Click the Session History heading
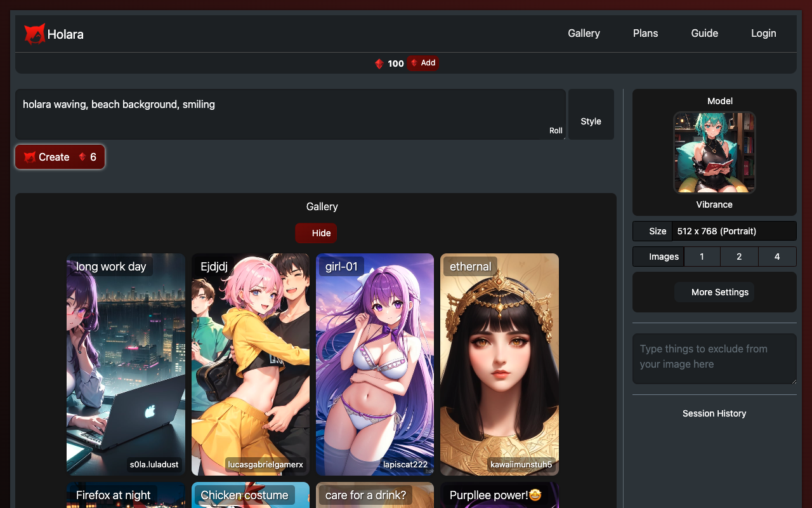Screen dimensions: 812x508 (714, 413)
